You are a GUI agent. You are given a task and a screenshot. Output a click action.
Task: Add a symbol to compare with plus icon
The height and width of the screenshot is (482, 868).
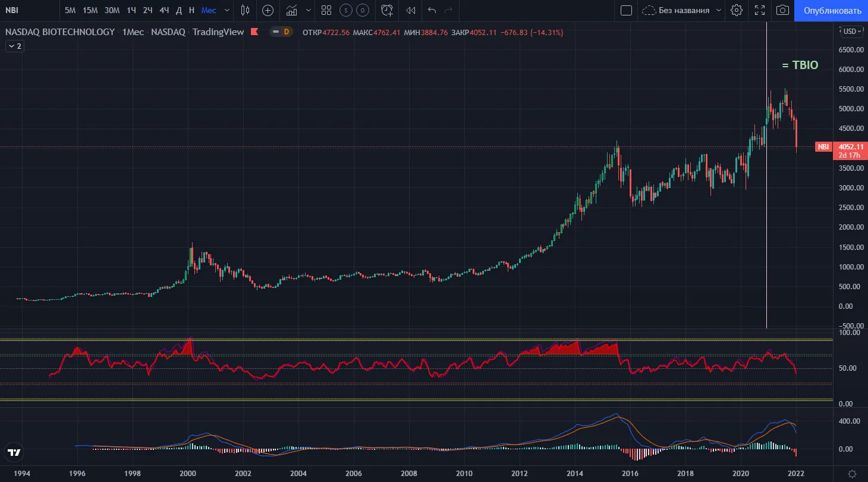click(x=268, y=10)
